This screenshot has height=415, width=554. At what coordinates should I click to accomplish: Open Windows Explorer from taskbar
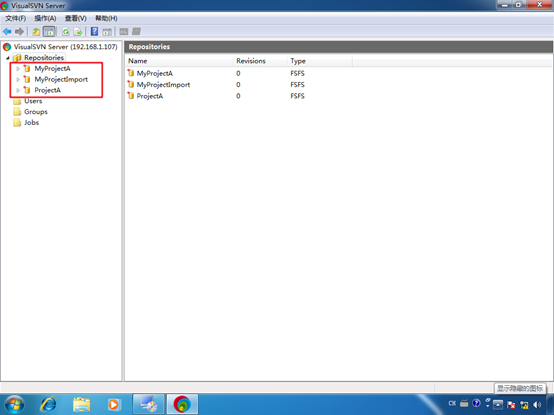[81, 404]
